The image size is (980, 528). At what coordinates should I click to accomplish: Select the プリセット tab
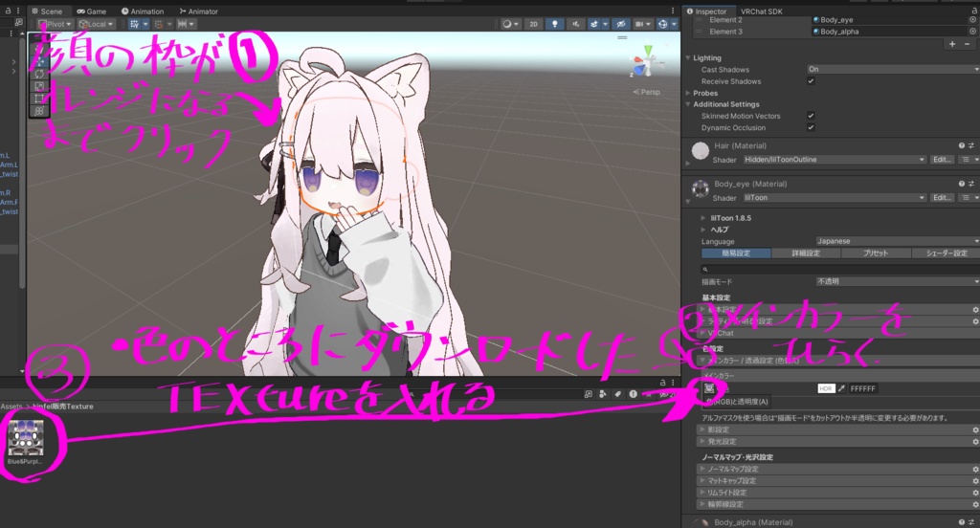pos(876,253)
